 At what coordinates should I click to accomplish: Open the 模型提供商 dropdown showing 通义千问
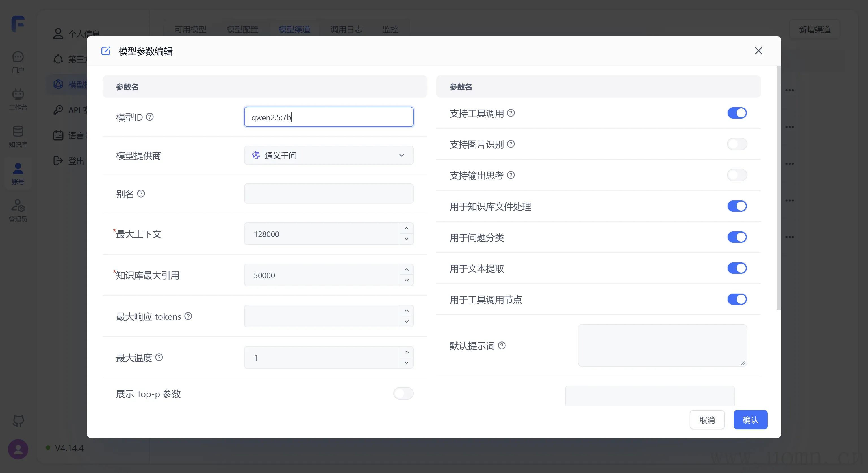point(329,155)
